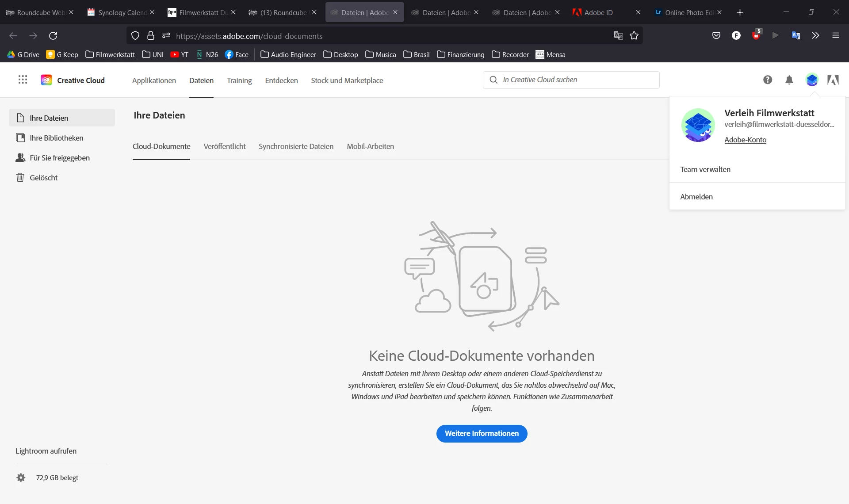
Task: Click the browser page translate icon
Action: point(618,36)
